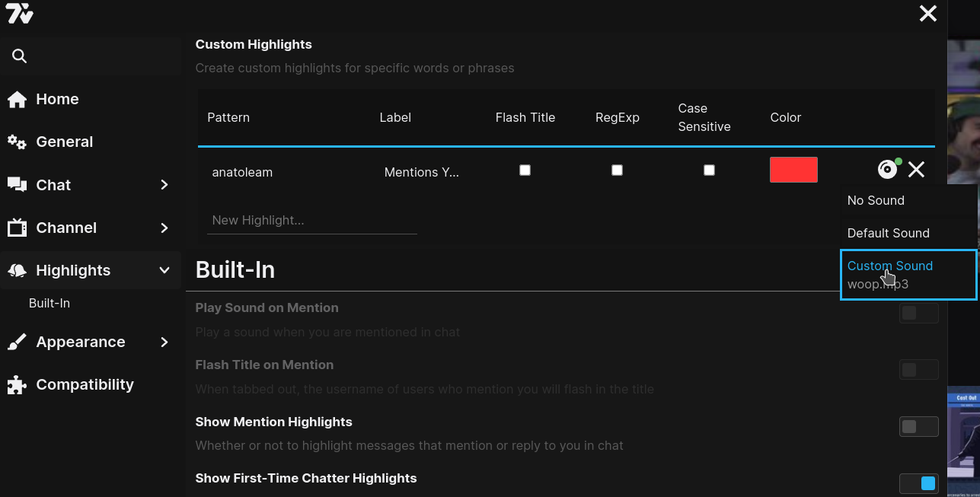Expand the Appearance section chevron

[164, 342]
